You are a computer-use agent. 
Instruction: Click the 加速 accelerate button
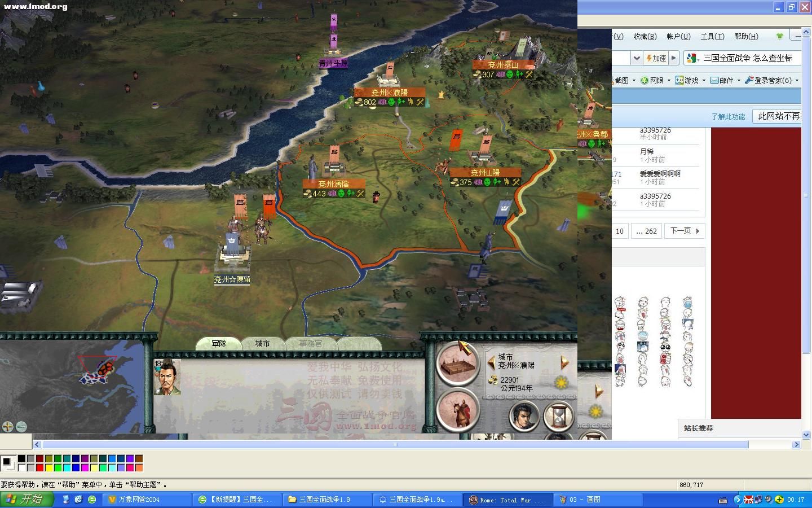click(x=656, y=58)
